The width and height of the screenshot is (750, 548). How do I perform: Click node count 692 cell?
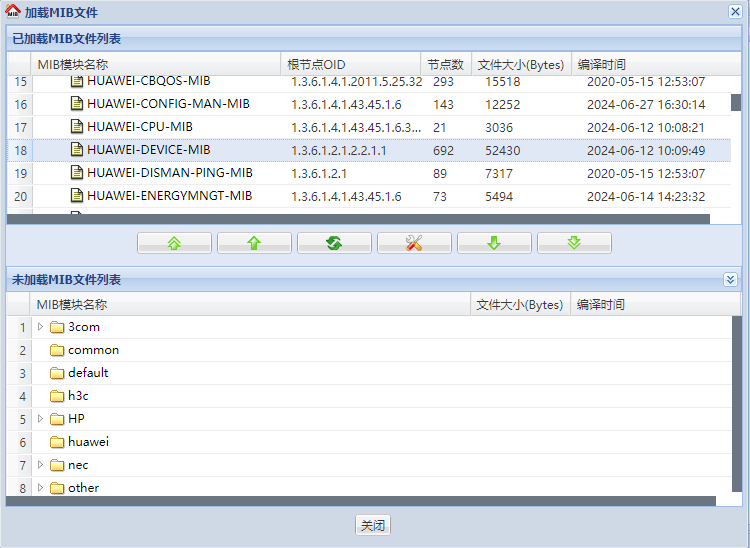(x=443, y=151)
